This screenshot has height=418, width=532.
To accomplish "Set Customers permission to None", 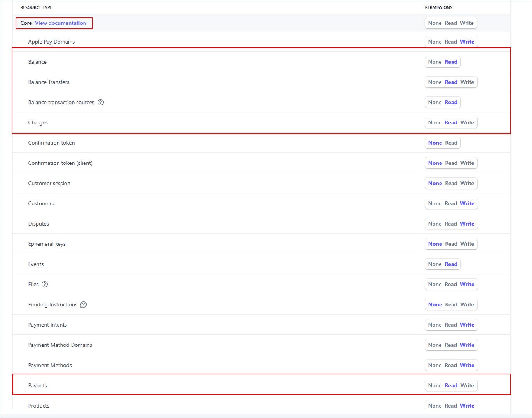I will [434, 203].
